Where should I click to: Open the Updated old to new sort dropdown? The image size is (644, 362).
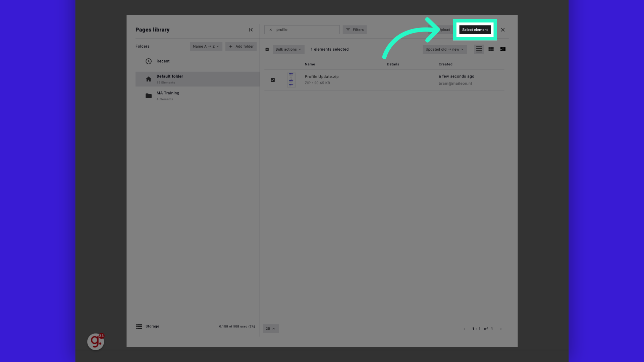[445, 50]
